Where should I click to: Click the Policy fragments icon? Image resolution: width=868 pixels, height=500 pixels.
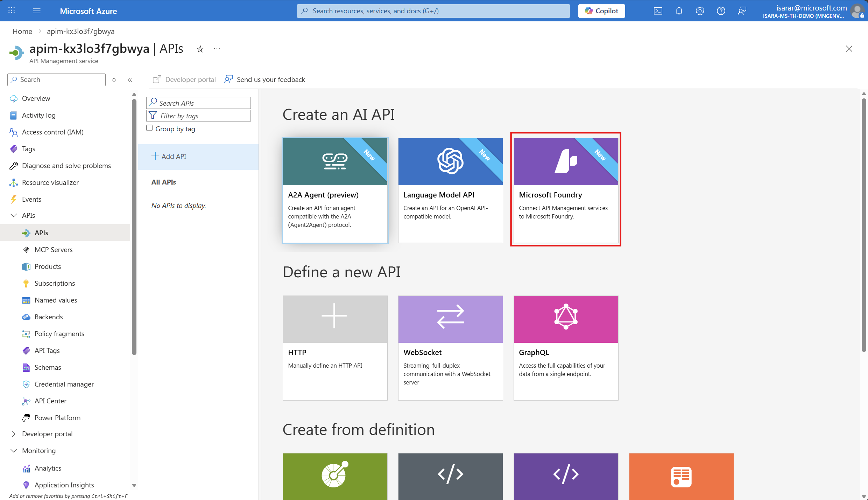tap(26, 334)
